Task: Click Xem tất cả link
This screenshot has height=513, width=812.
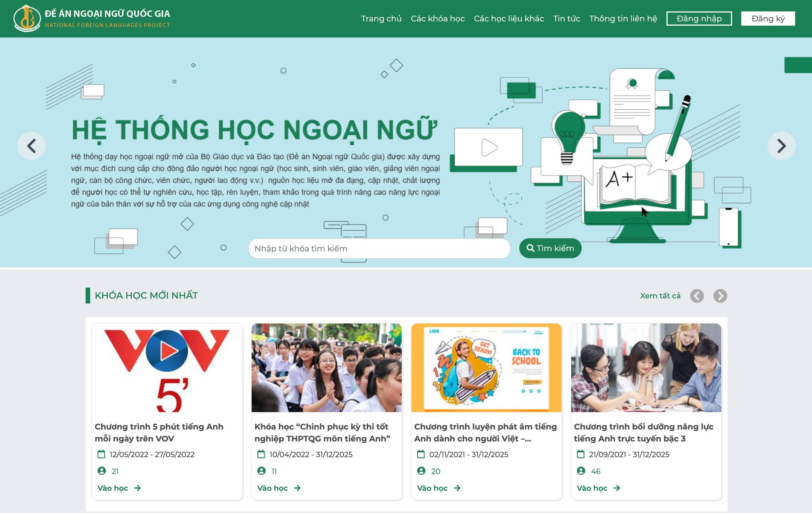Action: (660, 296)
